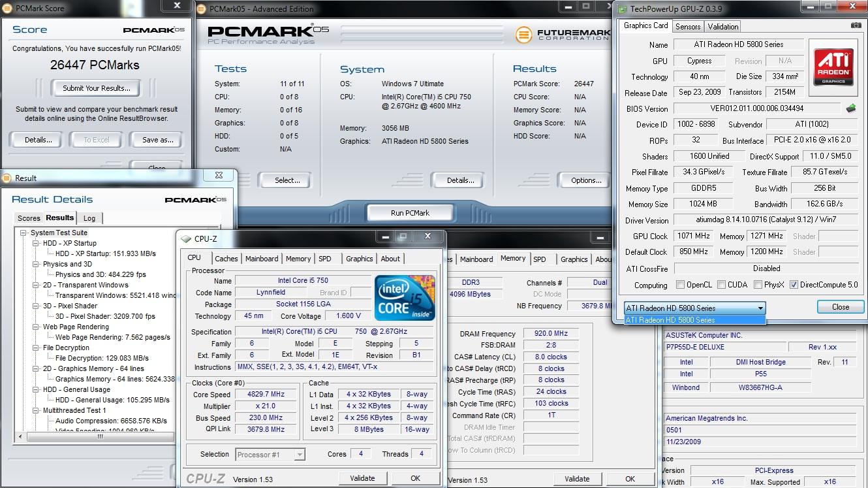Viewport: 868px width, 488px height.
Task: Pick ATI Radeon HD 5800 Series list entry
Action: coord(694,320)
